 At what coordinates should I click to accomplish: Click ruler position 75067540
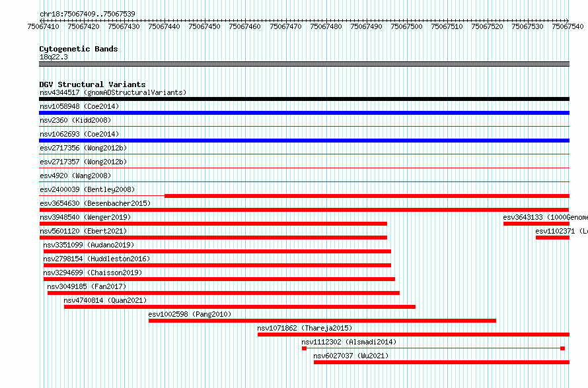pyautogui.click(x=568, y=26)
